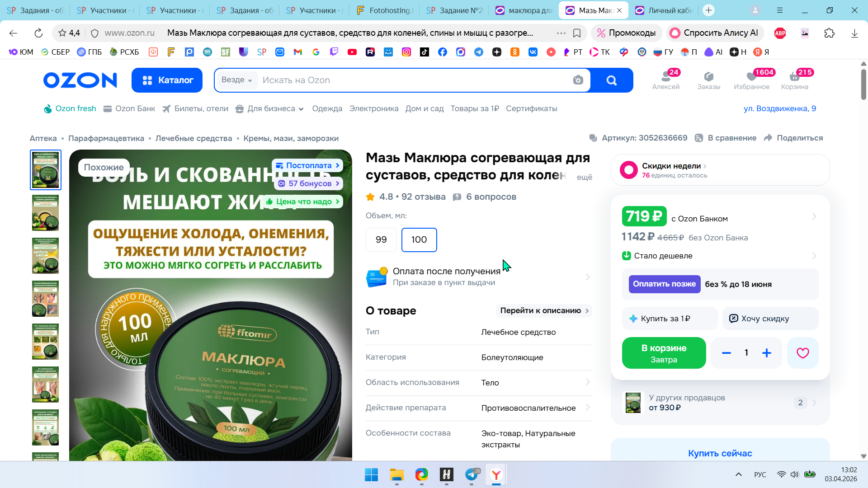Open the AdBlock Plus extension icon
Screen dimensions: 868x488
tap(780, 33)
